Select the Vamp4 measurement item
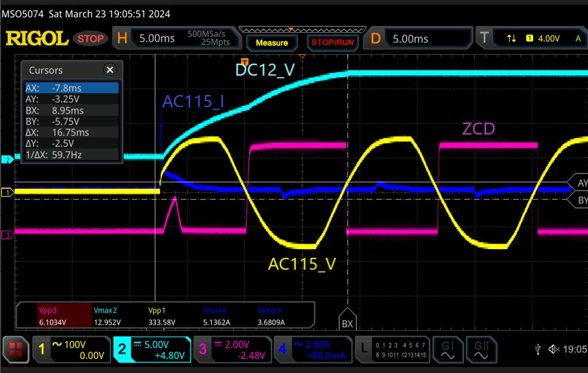588x373 pixels. [x=271, y=316]
